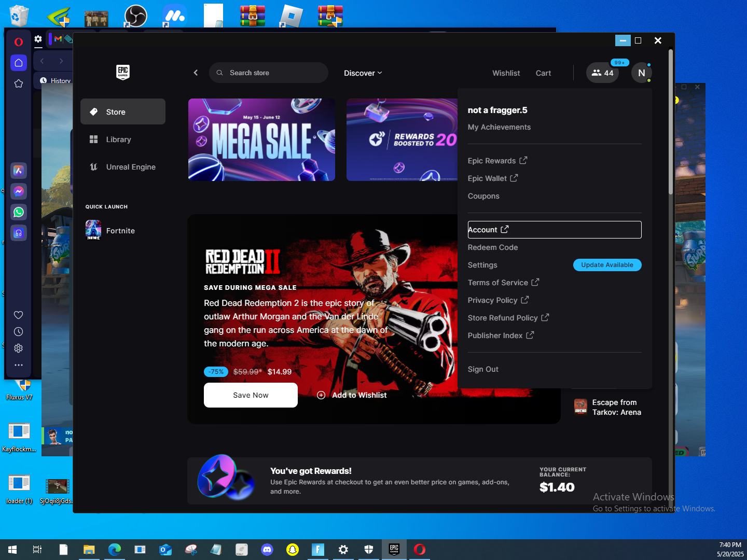The height and width of the screenshot is (560, 747).
Task: Open the Fluxus V7 desktop icon
Action: click(x=19, y=390)
